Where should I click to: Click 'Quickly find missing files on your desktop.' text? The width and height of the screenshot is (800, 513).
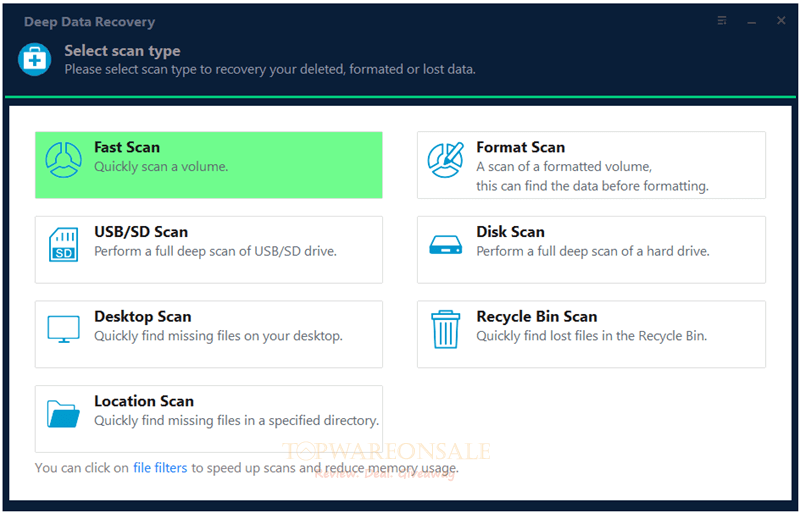(218, 336)
